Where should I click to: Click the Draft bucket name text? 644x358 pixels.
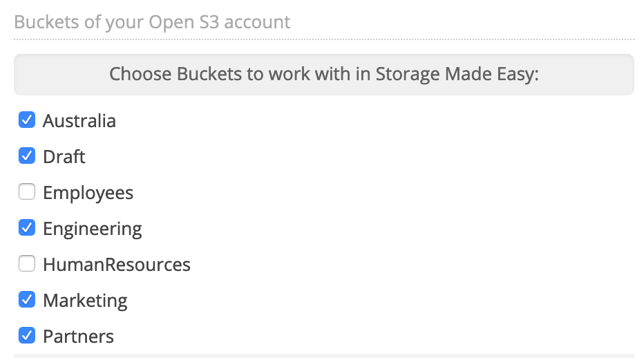coord(64,157)
